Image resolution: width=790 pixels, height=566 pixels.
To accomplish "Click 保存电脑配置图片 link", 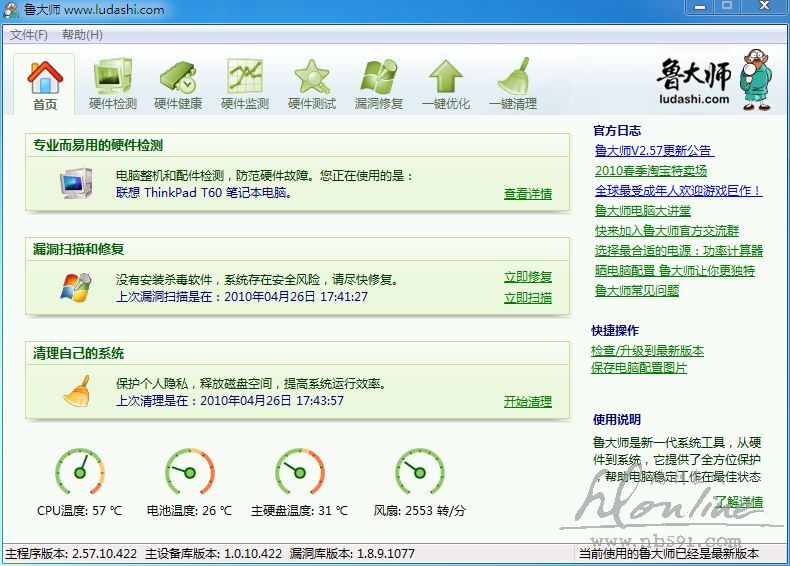I will pos(639,368).
